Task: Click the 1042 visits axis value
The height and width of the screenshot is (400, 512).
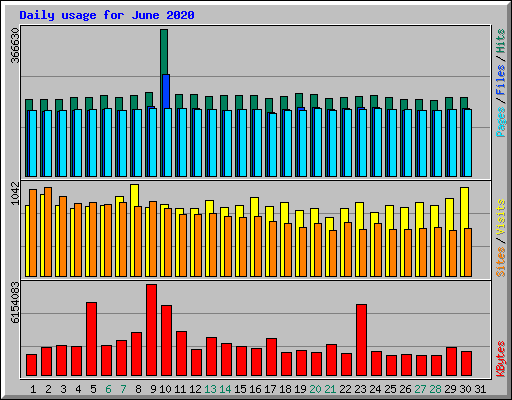Action: (x=15, y=193)
